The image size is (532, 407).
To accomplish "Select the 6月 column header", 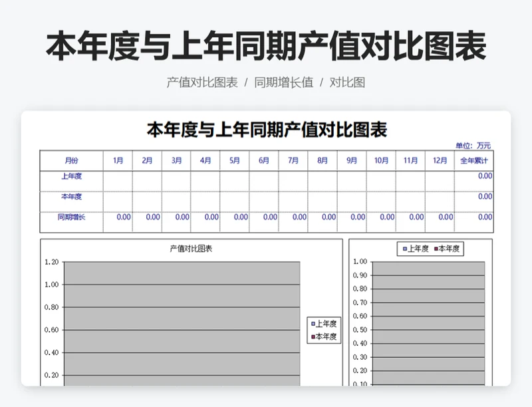I will point(264,160).
